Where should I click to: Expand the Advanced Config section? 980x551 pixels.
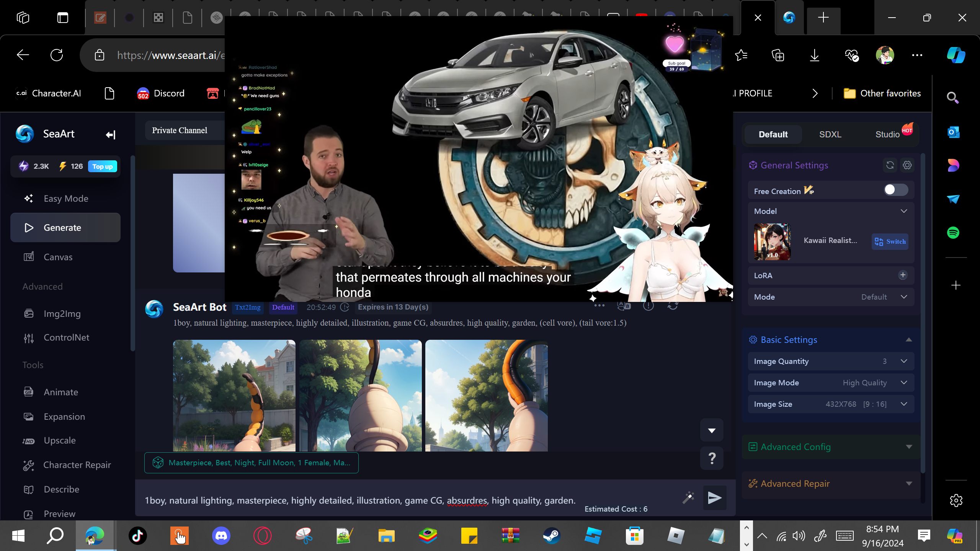click(831, 447)
